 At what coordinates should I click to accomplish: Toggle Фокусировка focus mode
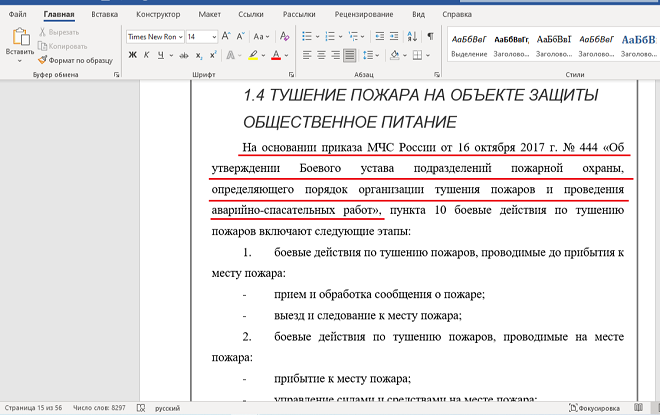[594, 408]
